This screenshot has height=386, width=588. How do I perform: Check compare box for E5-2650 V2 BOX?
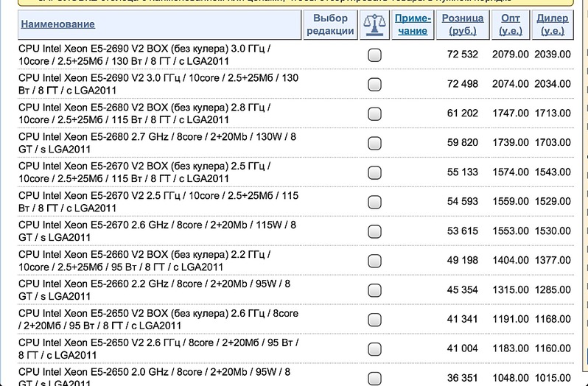point(374,320)
